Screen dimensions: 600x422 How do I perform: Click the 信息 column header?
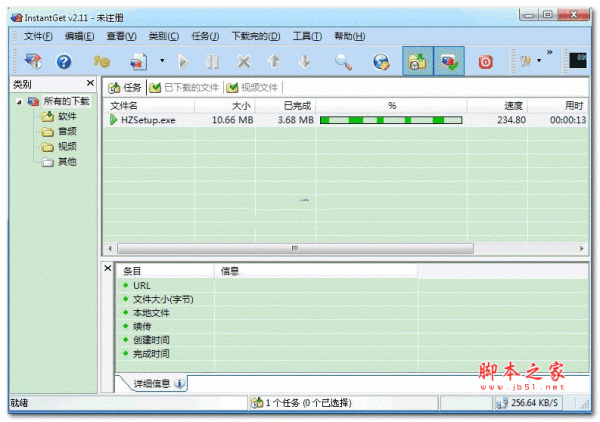pos(316,271)
